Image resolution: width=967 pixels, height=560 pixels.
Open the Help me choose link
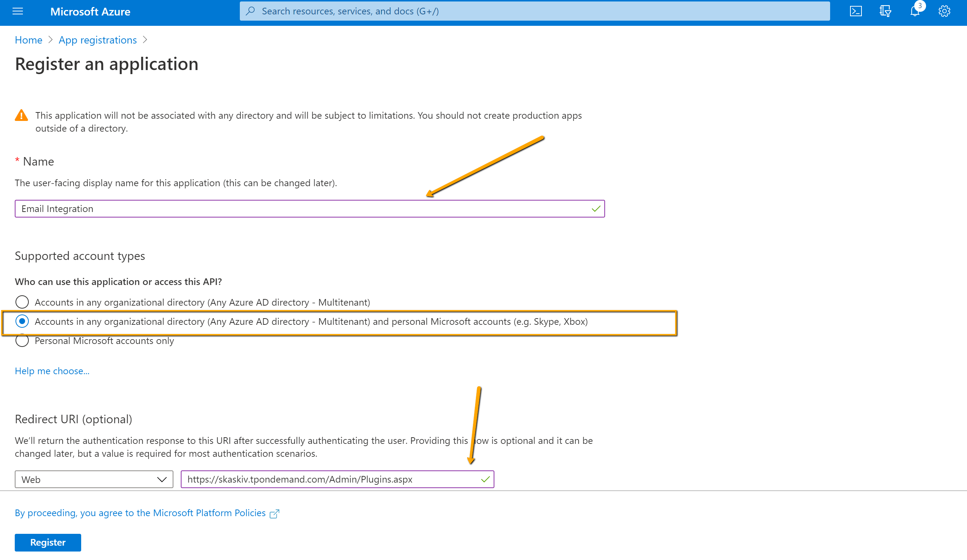52,371
